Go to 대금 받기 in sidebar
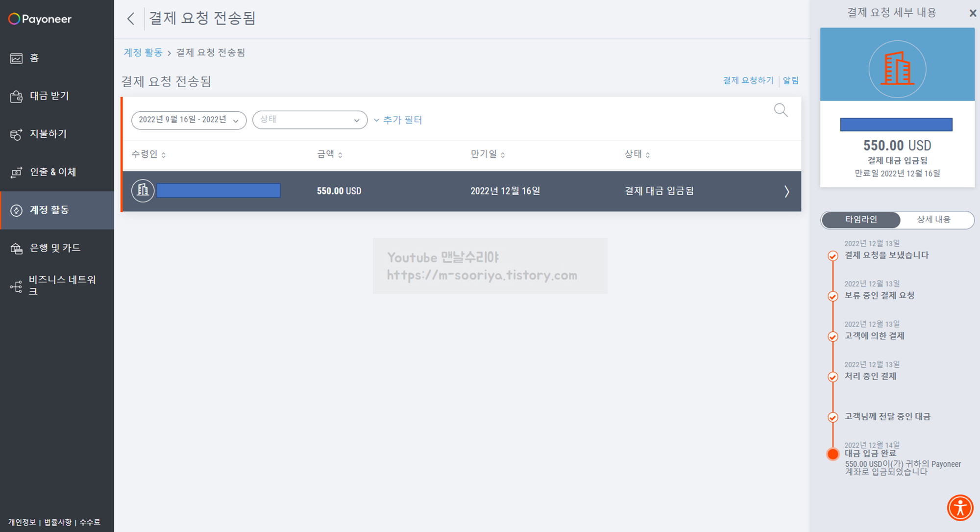The height and width of the screenshot is (532, 980). (49, 96)
